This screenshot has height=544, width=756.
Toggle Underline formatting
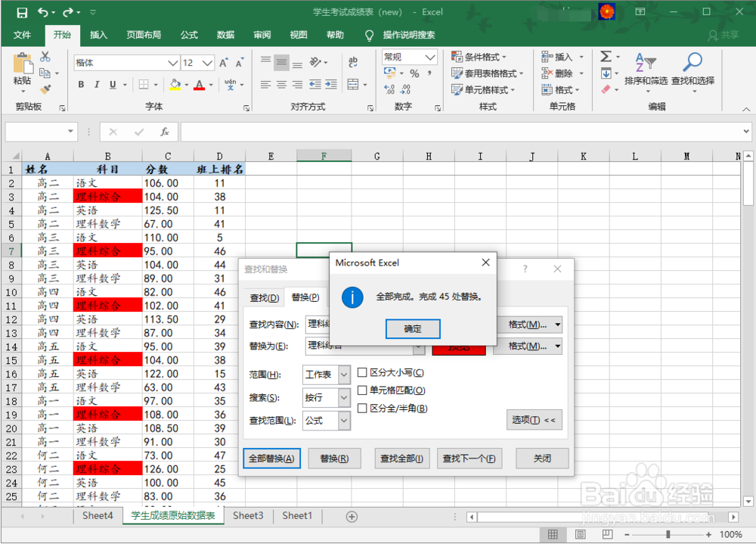click(113, 85)
